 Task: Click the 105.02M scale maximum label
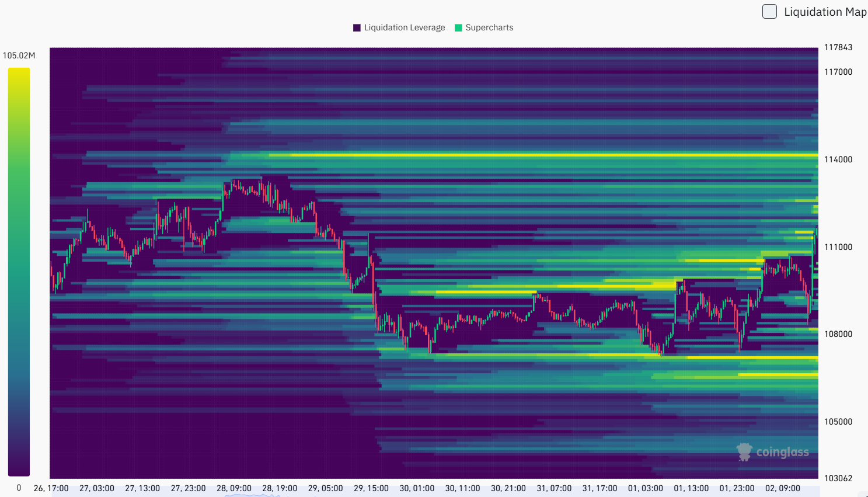tap(19, 55)
